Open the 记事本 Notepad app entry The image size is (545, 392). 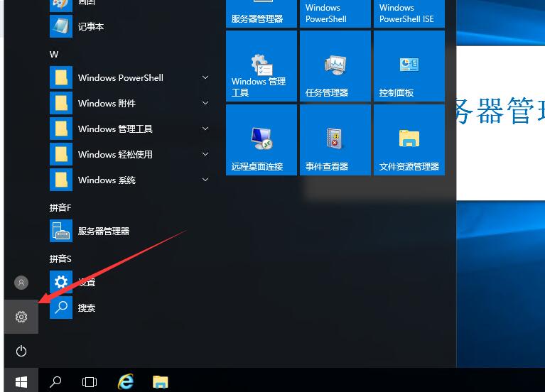tap(130, 26)
